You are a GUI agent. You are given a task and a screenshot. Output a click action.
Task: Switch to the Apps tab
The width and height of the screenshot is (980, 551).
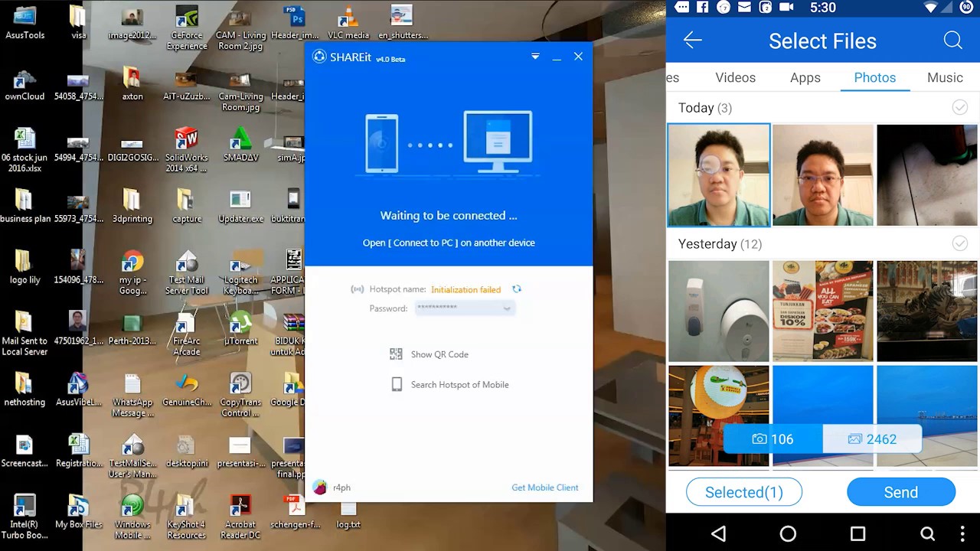coord(805,77)
